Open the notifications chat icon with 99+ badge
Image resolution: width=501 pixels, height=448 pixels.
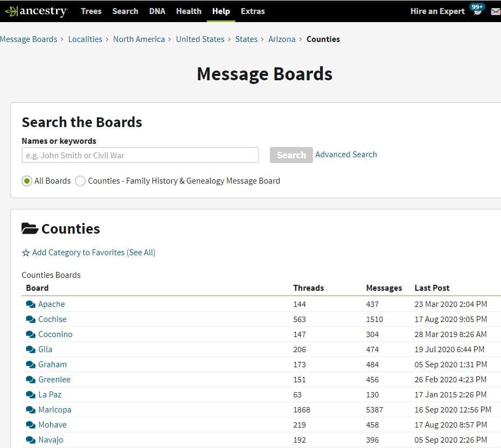click(477, 10)
